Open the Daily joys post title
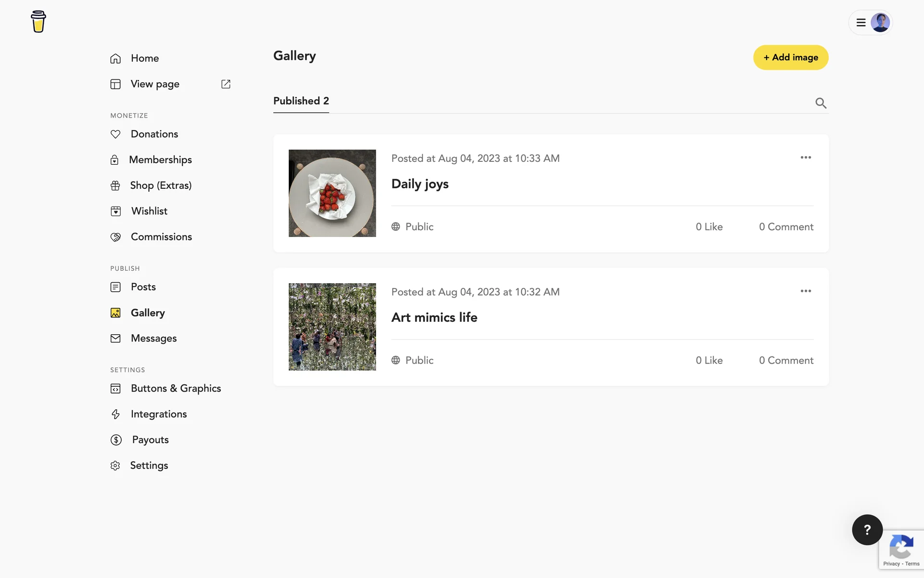The width and height of the screenshot is (924, 578). [x=420, y=184]
